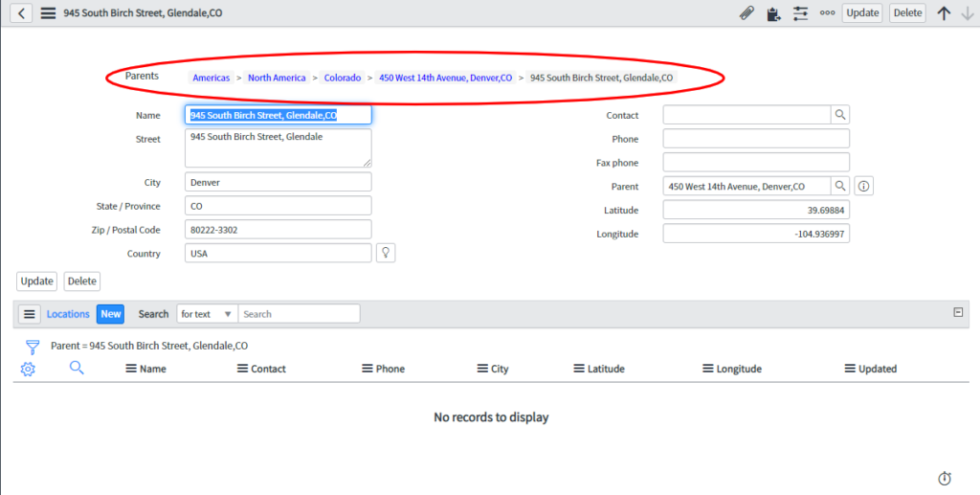This screenshot has width=980, height=495.
Task: Click the Phone input field
Action: [756, 139]
